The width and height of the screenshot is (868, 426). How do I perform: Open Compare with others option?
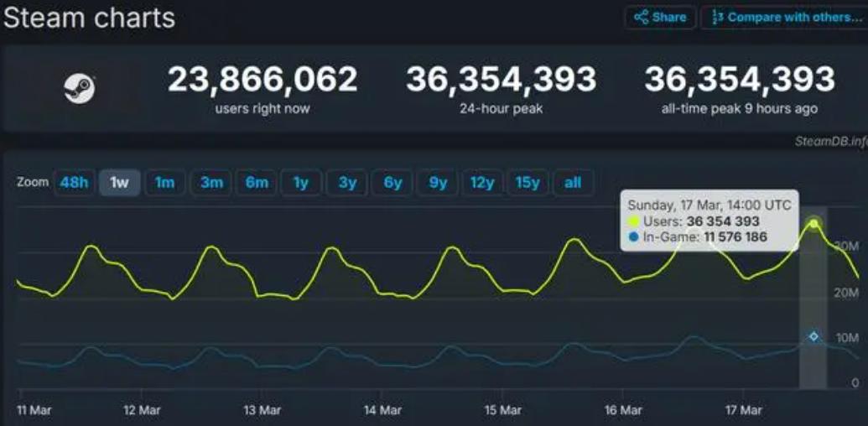coord(785,17)
